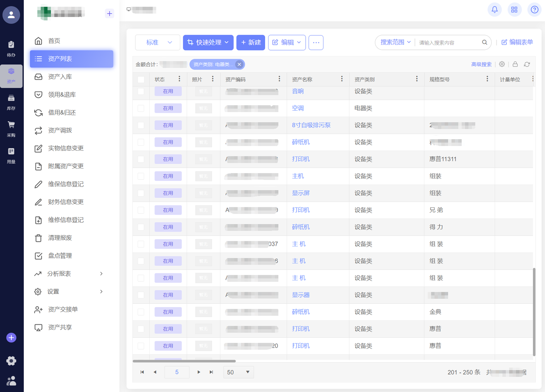Viewport: 545px width, 392px height.
Task: Click the search magnifier icon
Action: coord(485,42)
